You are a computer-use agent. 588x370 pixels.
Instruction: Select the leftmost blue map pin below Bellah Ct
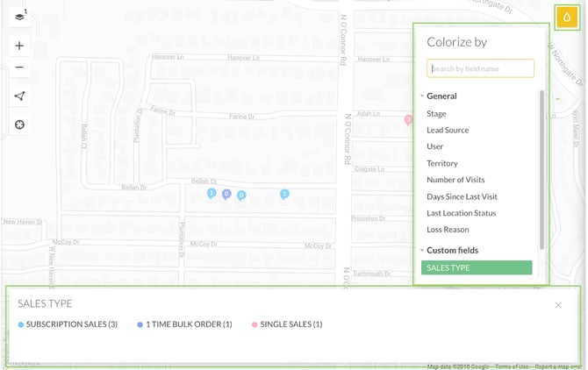(x=212, y=194)
